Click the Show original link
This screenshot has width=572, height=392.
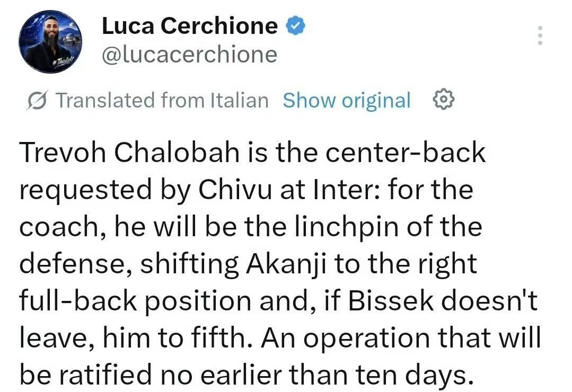click(347, 100)
